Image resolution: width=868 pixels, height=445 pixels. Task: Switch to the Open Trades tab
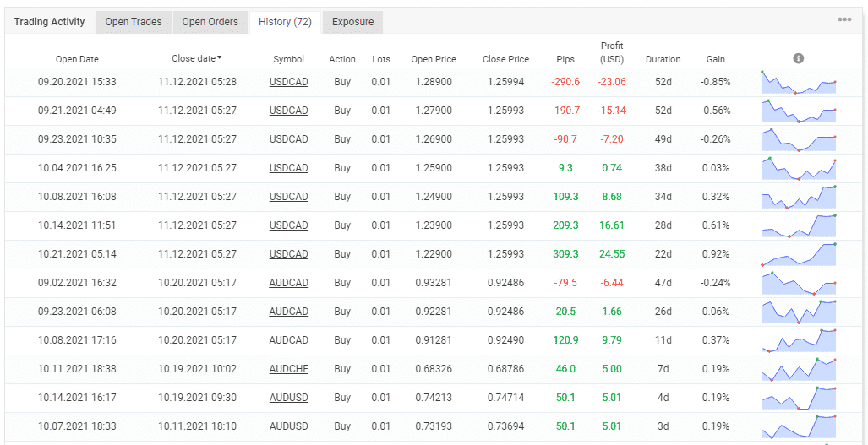pos(134,22)
